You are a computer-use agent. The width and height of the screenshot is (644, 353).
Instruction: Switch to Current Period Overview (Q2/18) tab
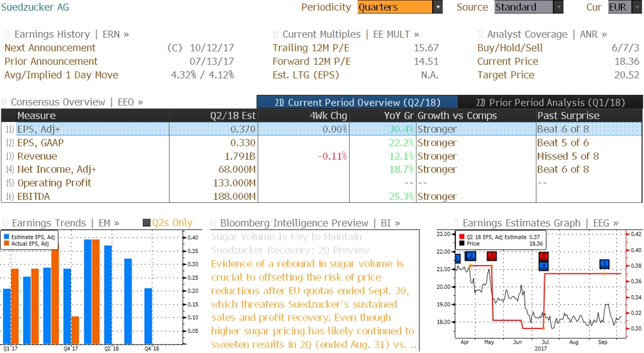(x=357, y=102)
